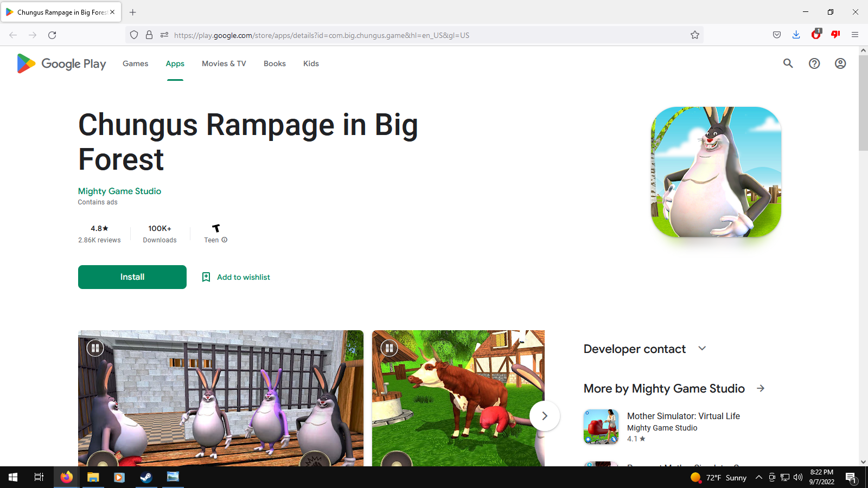
Task: Open Task View on taskbar
Action: click(39, 477)
